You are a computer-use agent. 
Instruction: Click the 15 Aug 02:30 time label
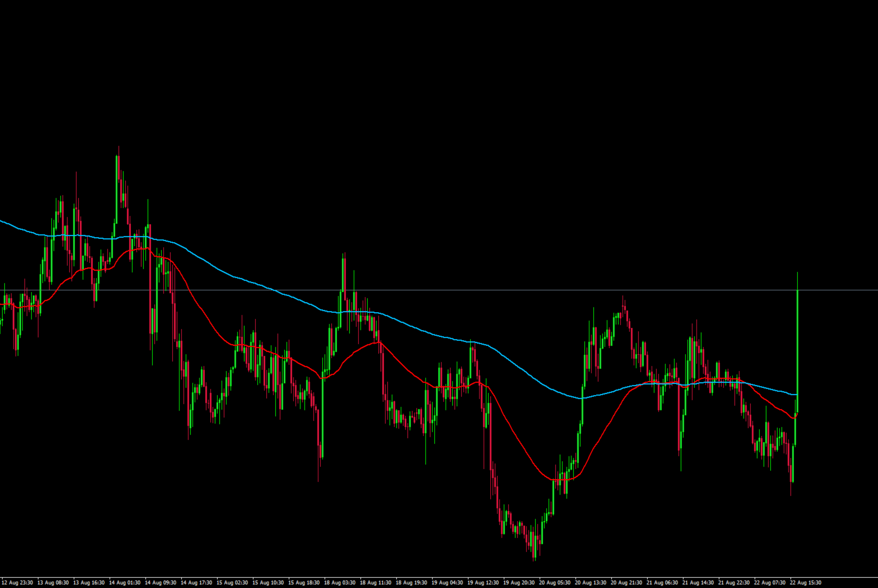[232, 582]
